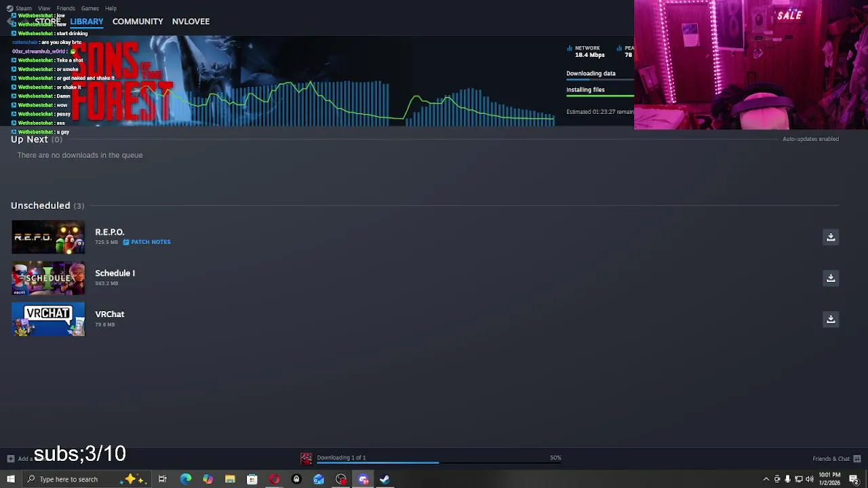Switch to the LIBRARY tab

point(87,22)
